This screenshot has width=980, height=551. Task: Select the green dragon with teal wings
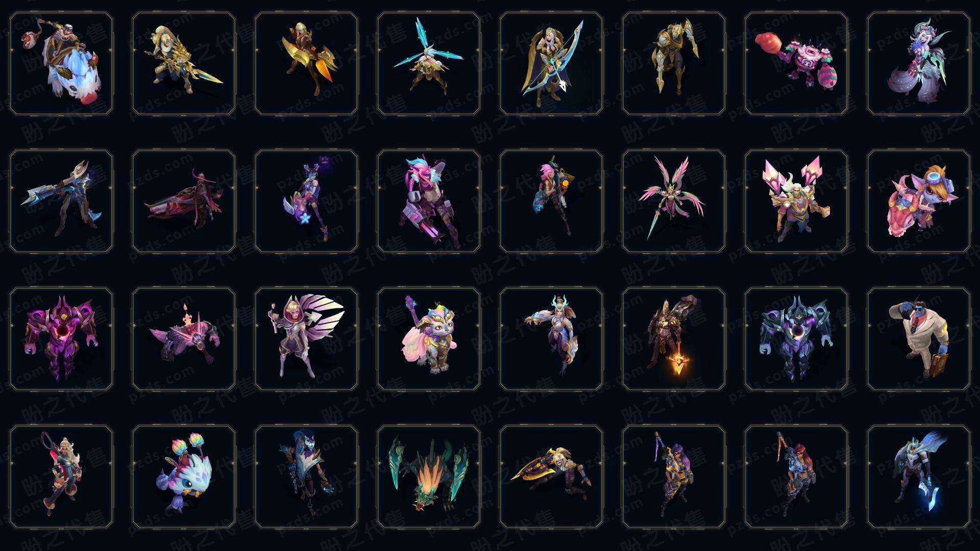click(x=429, y=477)
